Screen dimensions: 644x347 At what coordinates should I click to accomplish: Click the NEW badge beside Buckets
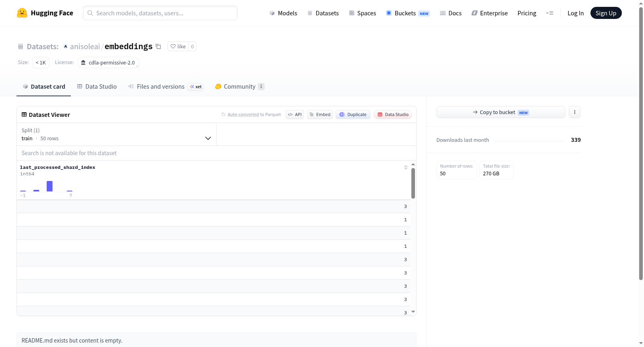(x=424, y=14)
